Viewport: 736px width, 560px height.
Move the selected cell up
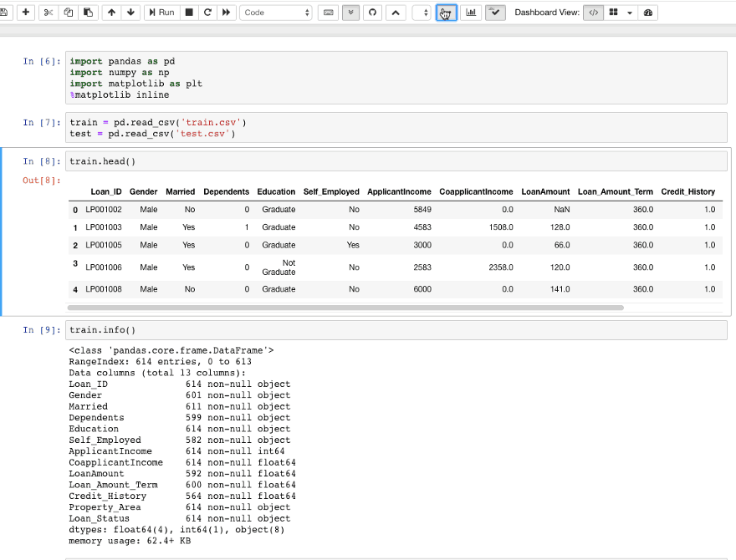point(111,13)
